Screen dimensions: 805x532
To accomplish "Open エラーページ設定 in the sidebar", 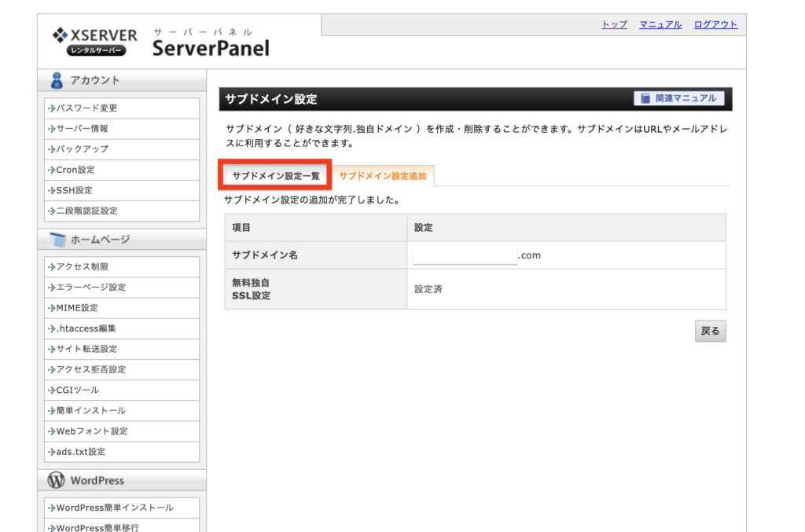I will pyautogui.click(x=122, y=288).
